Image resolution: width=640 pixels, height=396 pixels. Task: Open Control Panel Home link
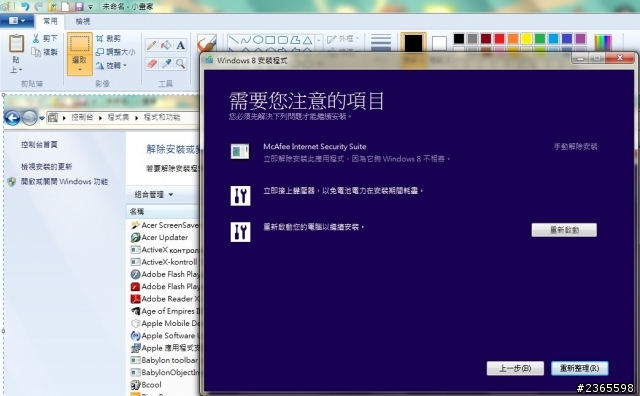pyautogui.click(x=39, y=145)
